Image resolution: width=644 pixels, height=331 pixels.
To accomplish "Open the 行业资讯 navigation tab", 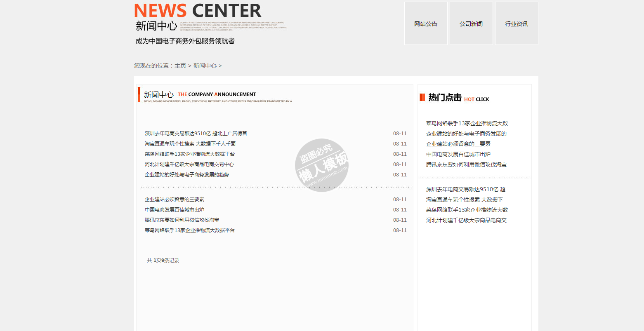I will pyautogui.click(x=517, y=23).
